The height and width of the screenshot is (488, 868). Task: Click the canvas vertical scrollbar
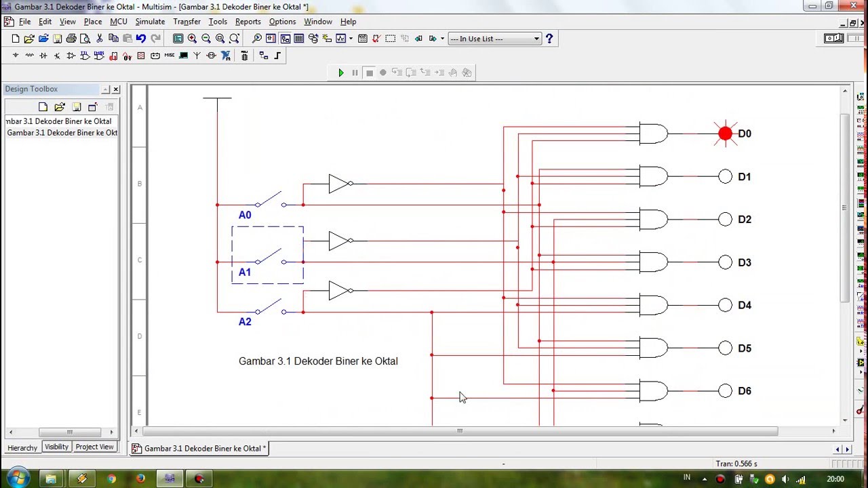click(845, 207)
